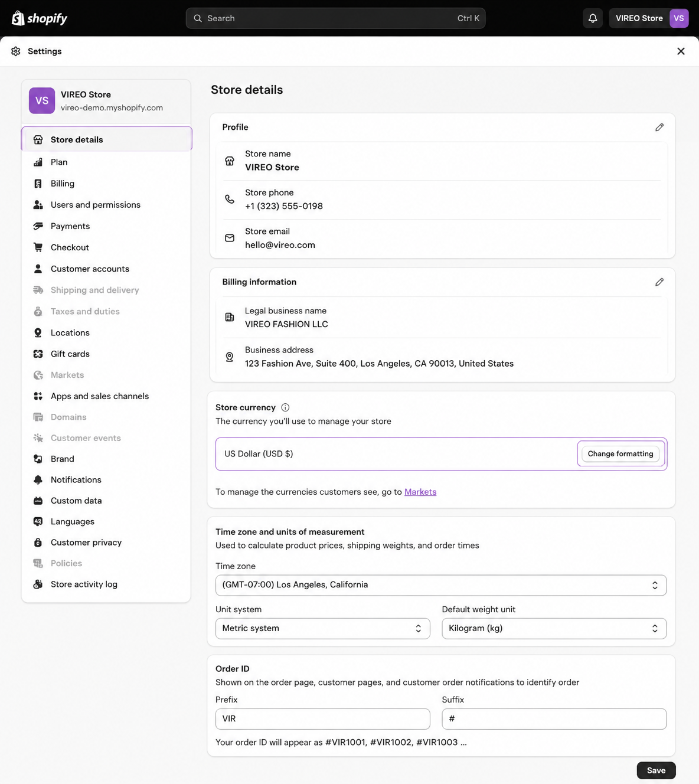Screen dimensions: 699x784
Task: Click the Business address pin icon
Action: coord(230,357)
